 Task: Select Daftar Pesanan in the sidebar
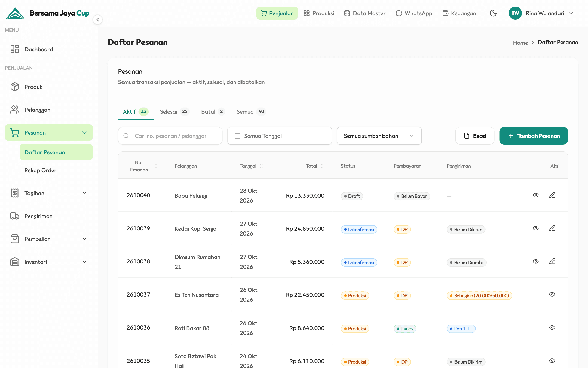click(x=56, y=152)
